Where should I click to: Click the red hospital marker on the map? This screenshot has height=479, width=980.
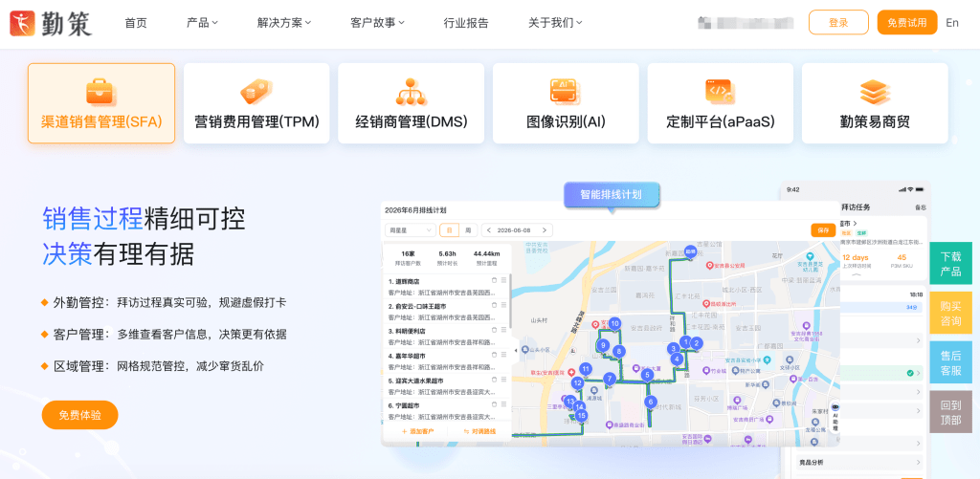pyautogui.click(x=571, y=371)
